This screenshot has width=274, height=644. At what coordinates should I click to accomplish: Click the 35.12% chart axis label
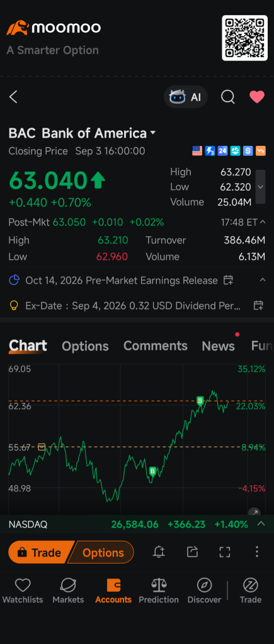pyautogui.click(x=251, y=369)
